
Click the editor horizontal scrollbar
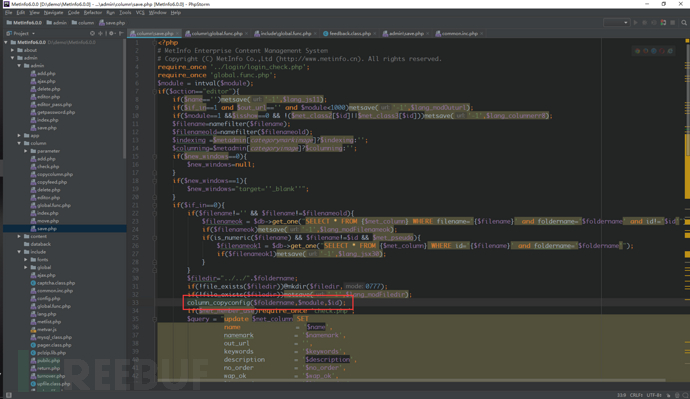411,381
